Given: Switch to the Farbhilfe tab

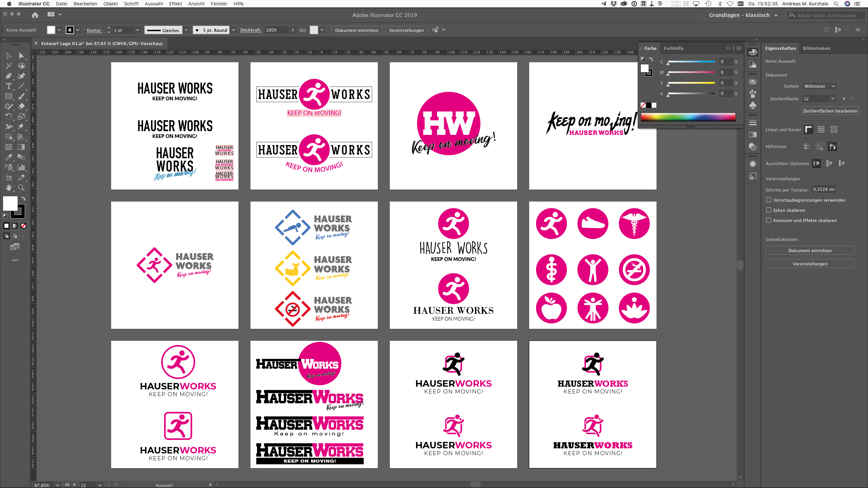Looking at the screenshot, I should 673,48.
